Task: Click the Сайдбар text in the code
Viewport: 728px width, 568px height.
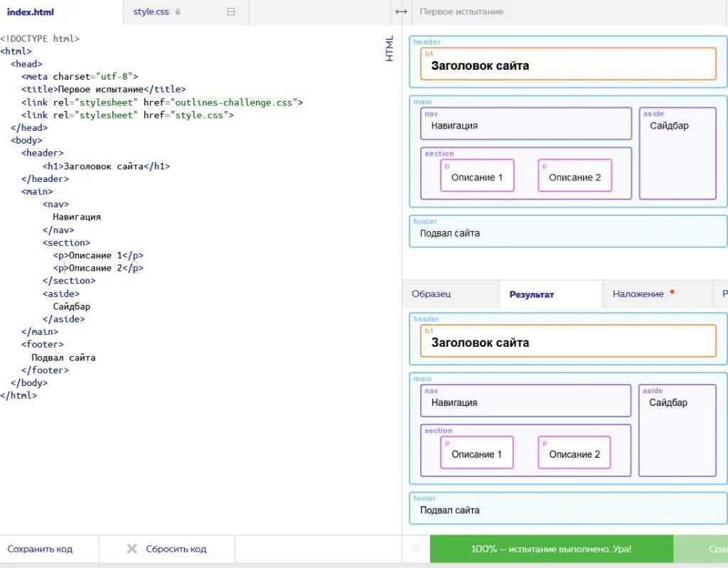Action: 72,306
